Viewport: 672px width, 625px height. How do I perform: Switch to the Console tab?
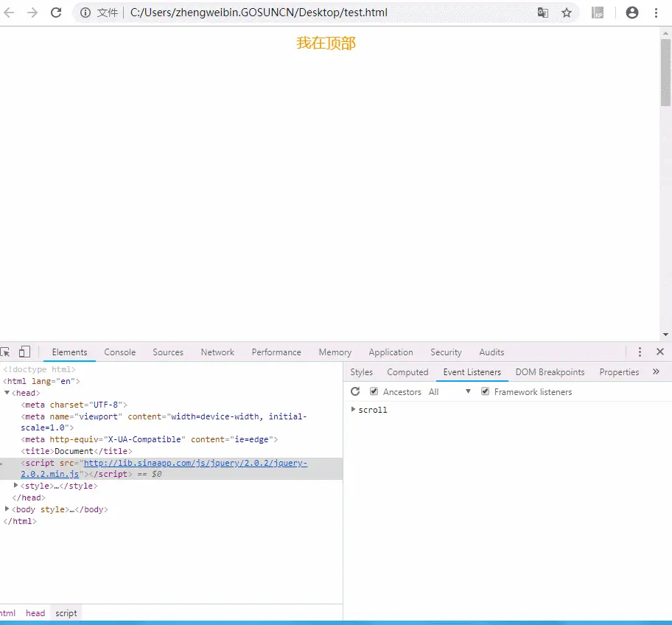[119, 352]
